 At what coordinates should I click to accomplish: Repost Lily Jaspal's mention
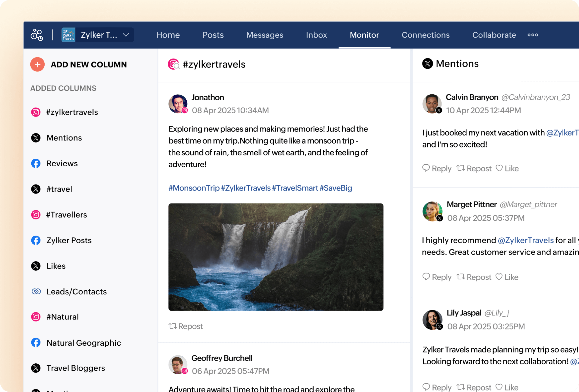(474, 387)
